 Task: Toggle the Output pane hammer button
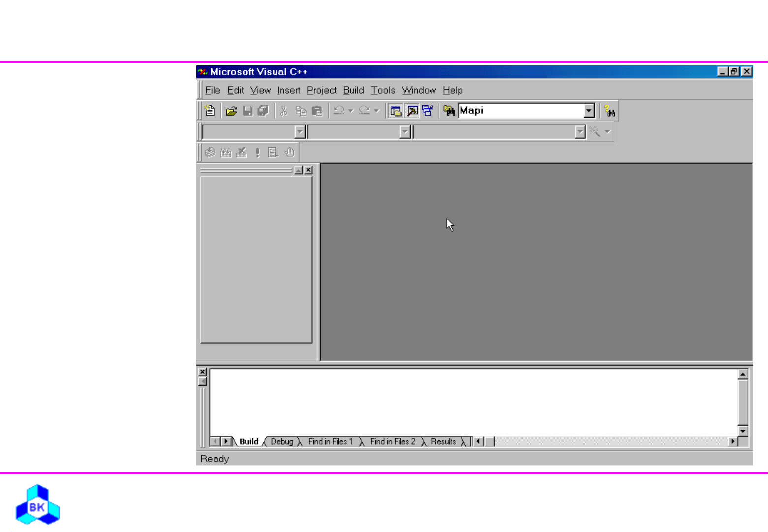click(412, 111)
